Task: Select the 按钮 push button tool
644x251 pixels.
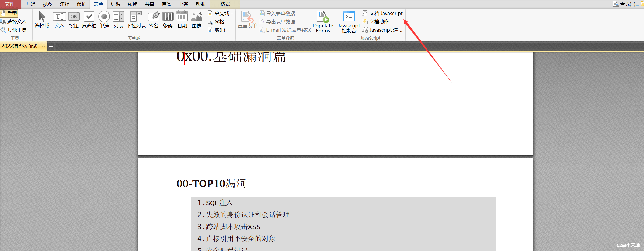Action: click(74, 19)
